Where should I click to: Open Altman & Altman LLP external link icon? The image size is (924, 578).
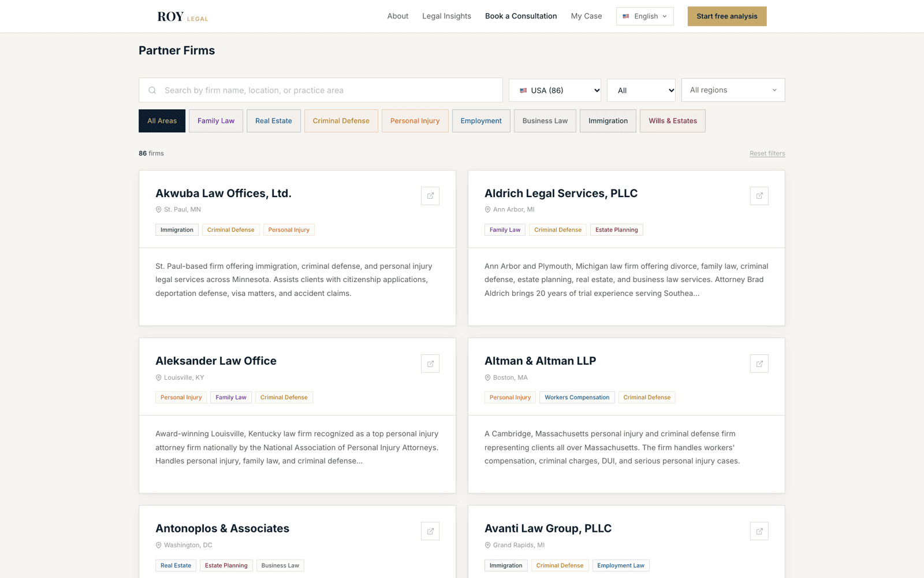coord(759,364)
